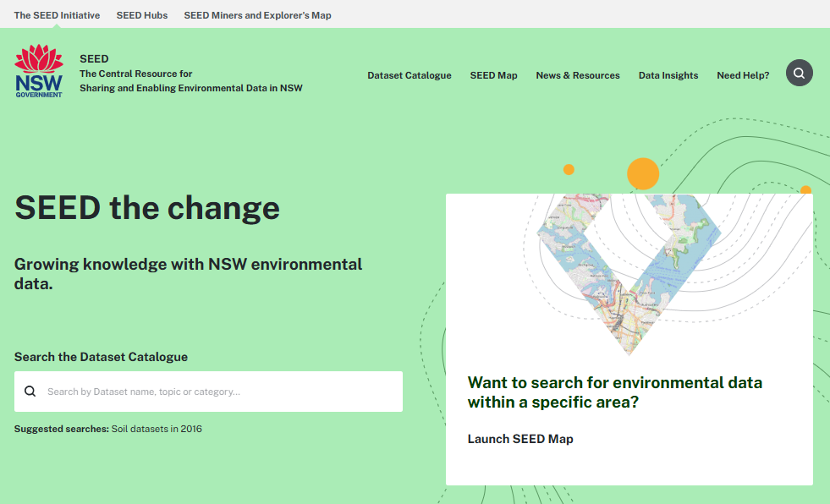Click the magnifier icon inside the search box
Image resolution: width=830 pixels, height=504 pixels.
pos(30,392)
